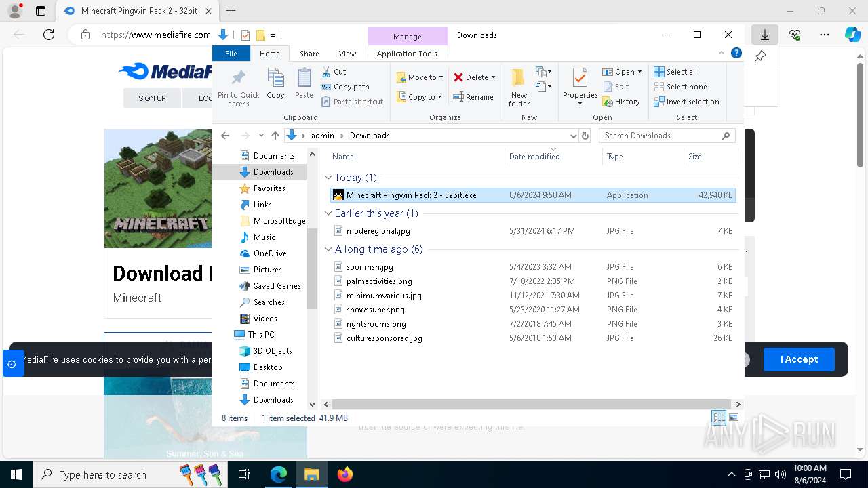The height and width of the screenshot is (488, 868).
Task: Open Edge Copilot icon
Action: [852, 35]
